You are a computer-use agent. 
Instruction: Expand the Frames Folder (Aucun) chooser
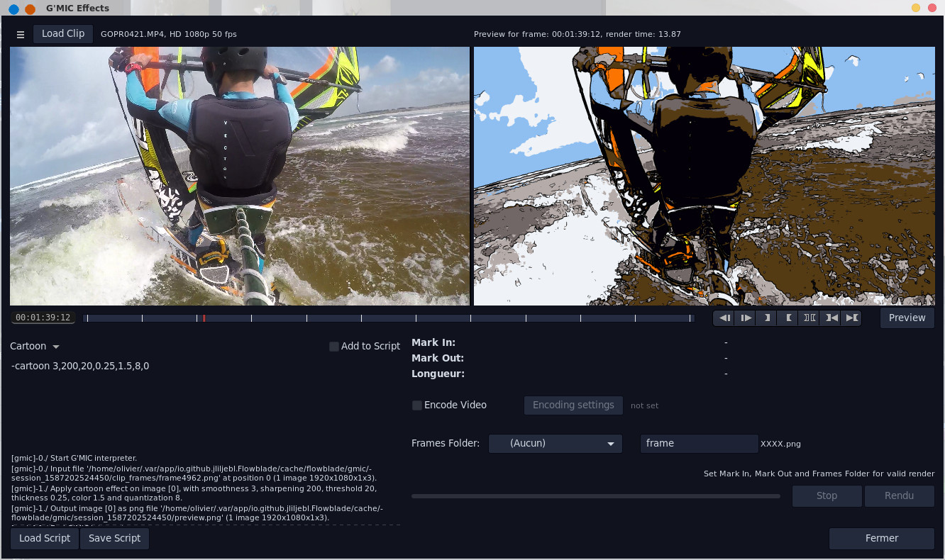coord(555,444)
